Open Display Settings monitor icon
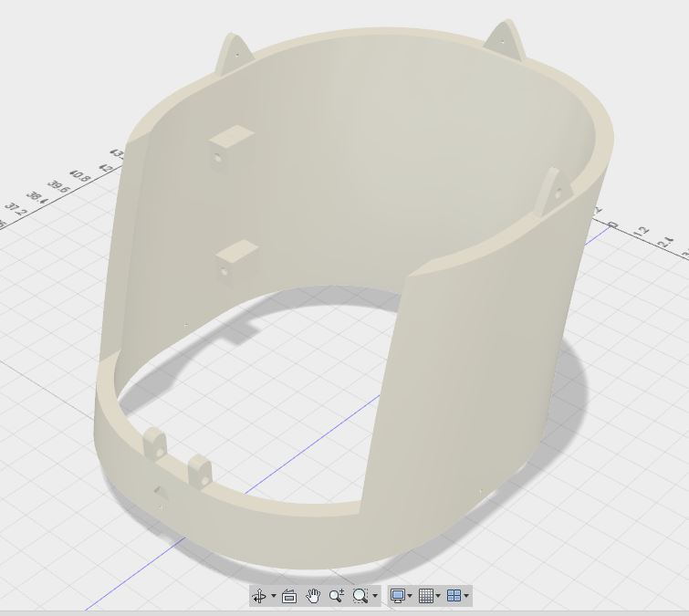Image resolution: width=689 pixels, height=616 pixels. (x=398, y=596)
